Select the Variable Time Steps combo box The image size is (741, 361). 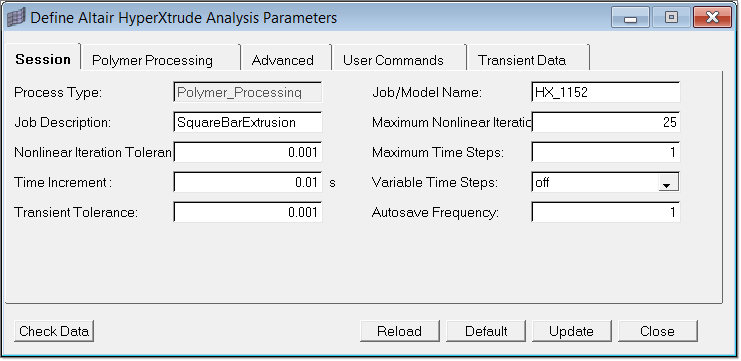click(x=605, y=182)
